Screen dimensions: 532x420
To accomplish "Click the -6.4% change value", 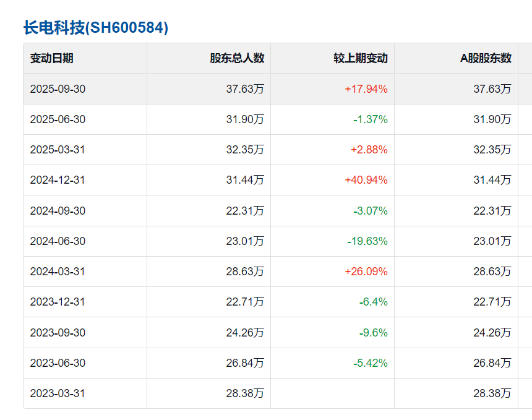I will [x=374, y=302].
